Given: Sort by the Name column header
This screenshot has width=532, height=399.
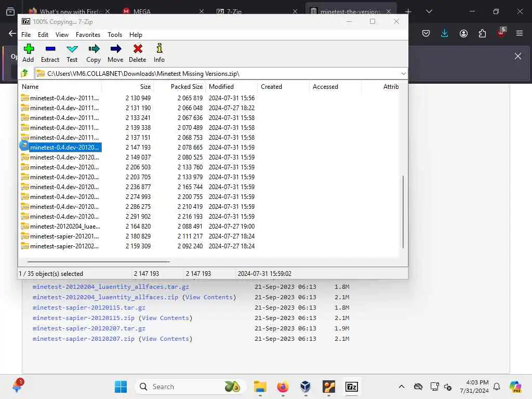Looking at the screenshot, I should pyautogui.click(x=60, y=87).
